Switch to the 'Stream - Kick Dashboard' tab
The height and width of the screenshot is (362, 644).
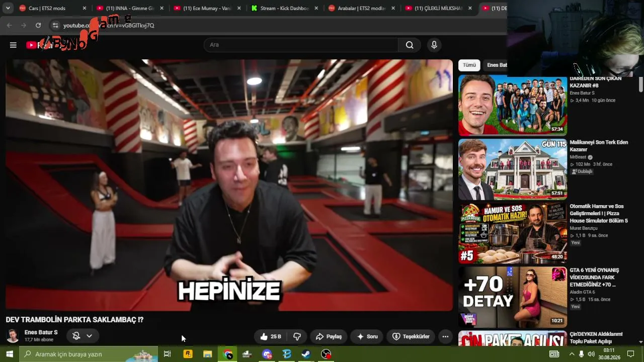pos(284,8)
